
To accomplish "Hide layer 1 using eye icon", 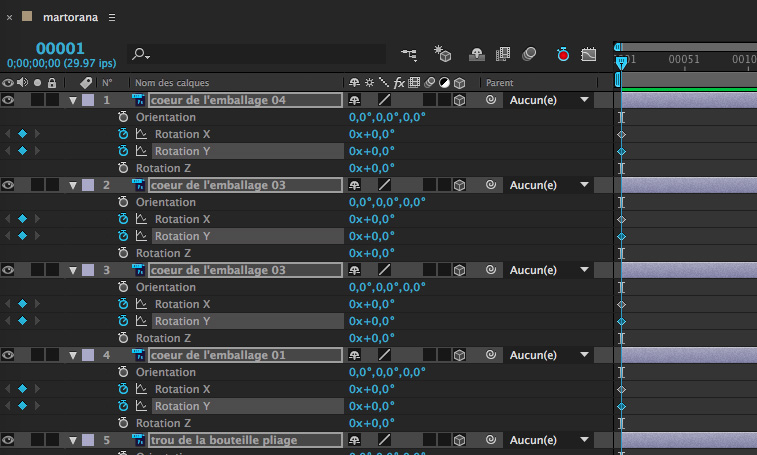I will tap(8, 100).
